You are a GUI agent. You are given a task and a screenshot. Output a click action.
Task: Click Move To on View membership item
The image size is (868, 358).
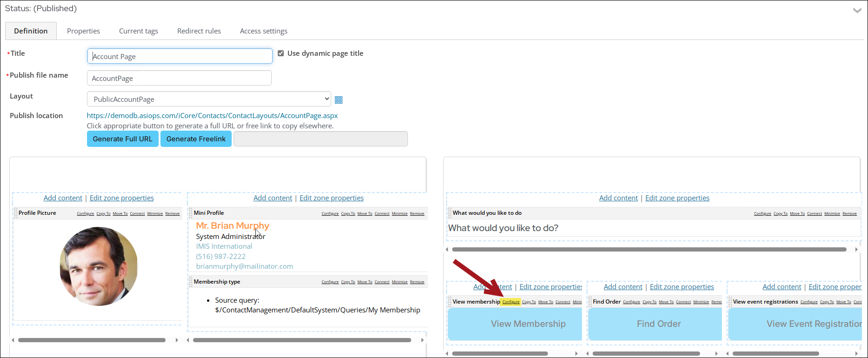[x=546, y=302]
